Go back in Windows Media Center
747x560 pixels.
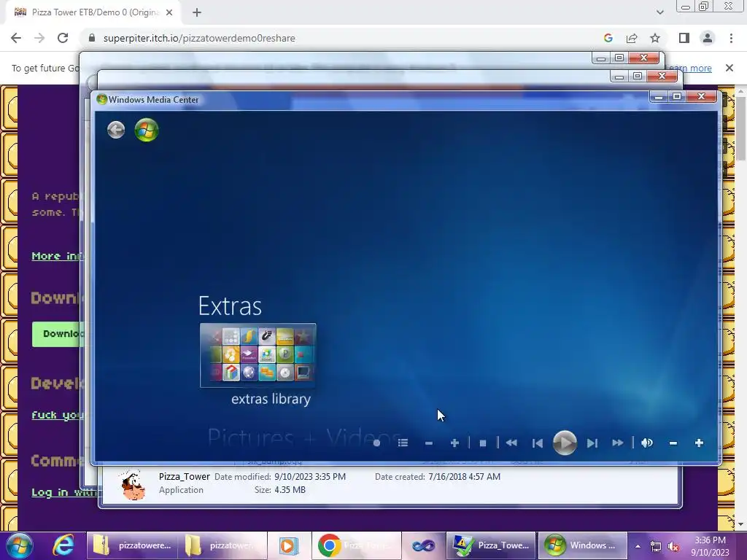click(116, 130)
